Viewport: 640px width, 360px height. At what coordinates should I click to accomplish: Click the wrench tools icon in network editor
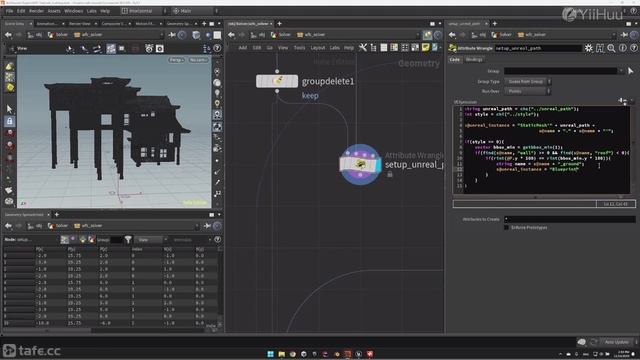click(362, 48)
